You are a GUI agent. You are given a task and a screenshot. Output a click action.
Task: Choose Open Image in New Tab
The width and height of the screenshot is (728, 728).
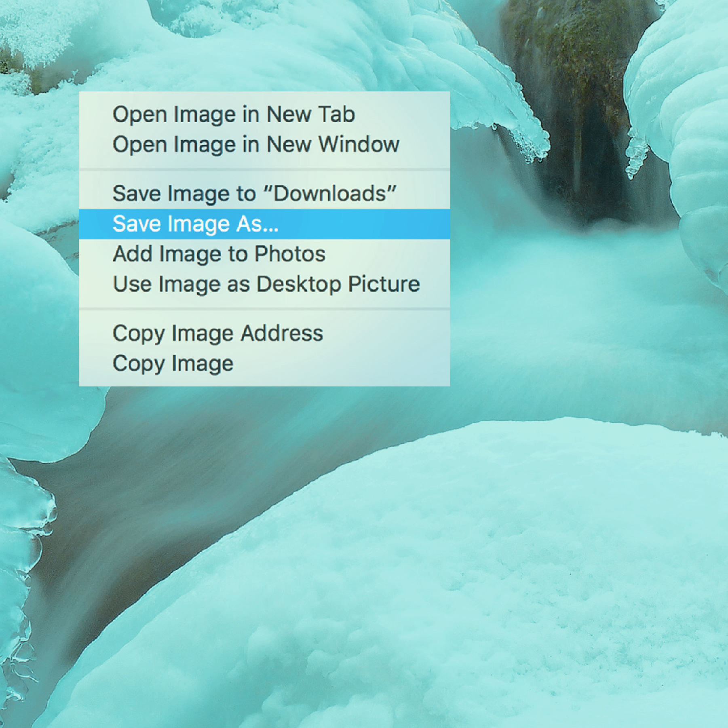tap(264, 114)
